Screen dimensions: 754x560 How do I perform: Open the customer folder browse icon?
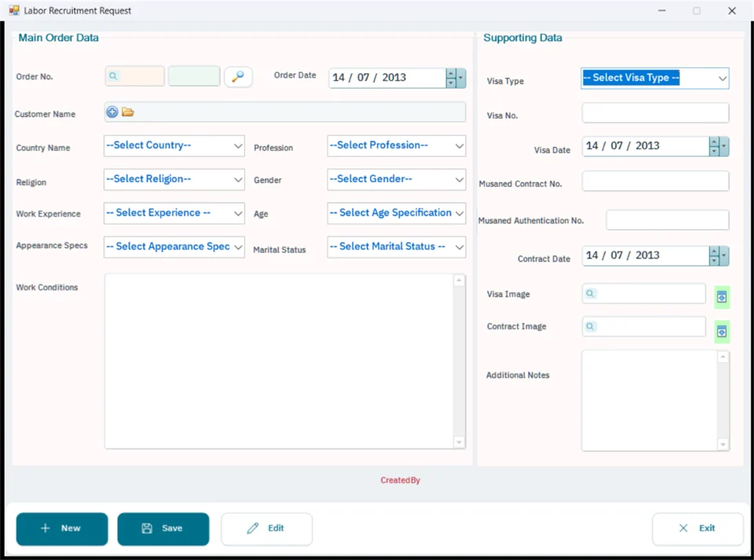[127, 112]
